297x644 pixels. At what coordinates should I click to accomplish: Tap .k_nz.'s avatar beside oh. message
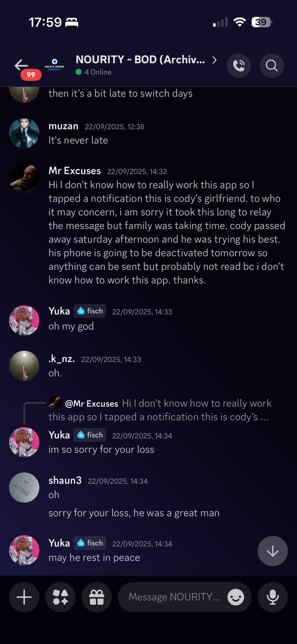(24, 366)
